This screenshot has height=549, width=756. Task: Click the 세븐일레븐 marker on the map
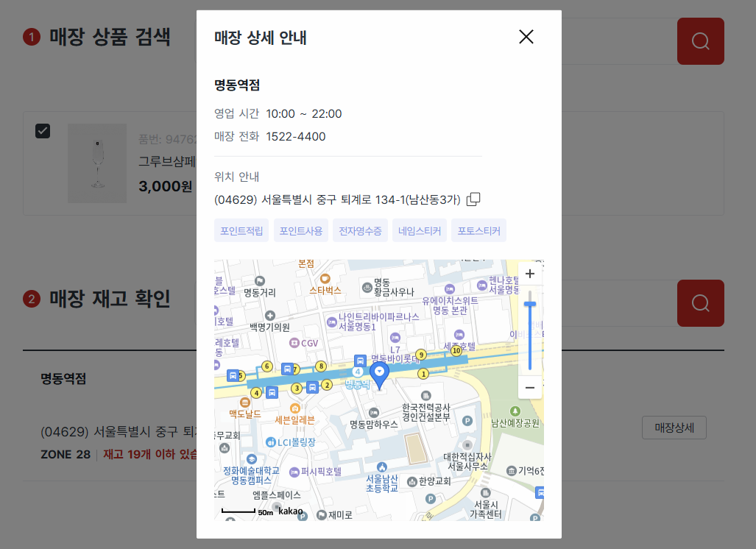click(295, 408)
